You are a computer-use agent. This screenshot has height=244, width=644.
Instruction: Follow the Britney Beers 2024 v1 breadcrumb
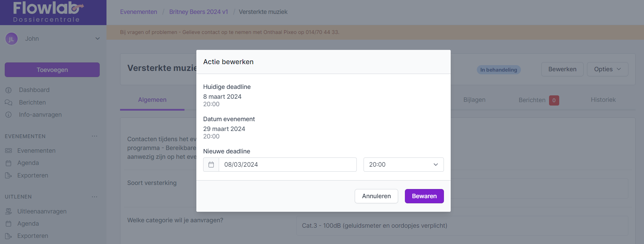pyautogui.click(x=198, y=12)
